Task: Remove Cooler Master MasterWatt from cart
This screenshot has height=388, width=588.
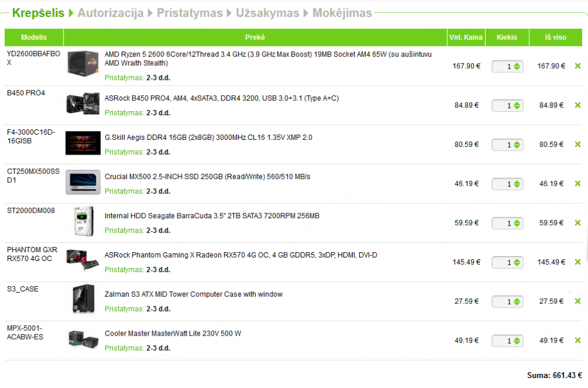Action: [x=577, y=340]
